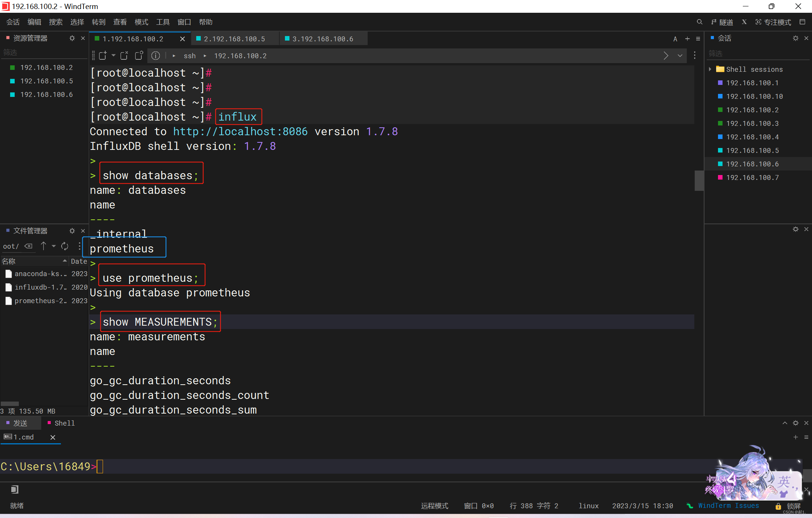Screen dimensions: 812x518
Task: Toggle focus mode (专注模式)
Action: [x=773, y=22]
